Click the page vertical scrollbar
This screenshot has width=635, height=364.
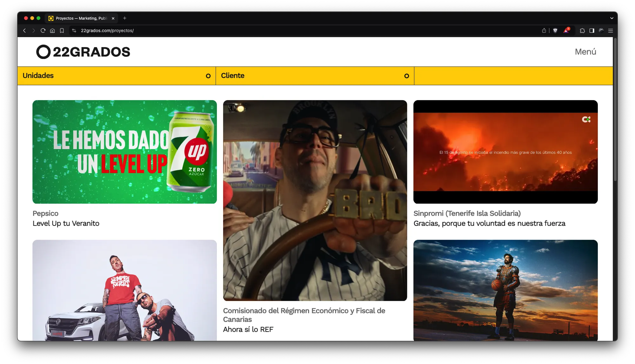615,109
